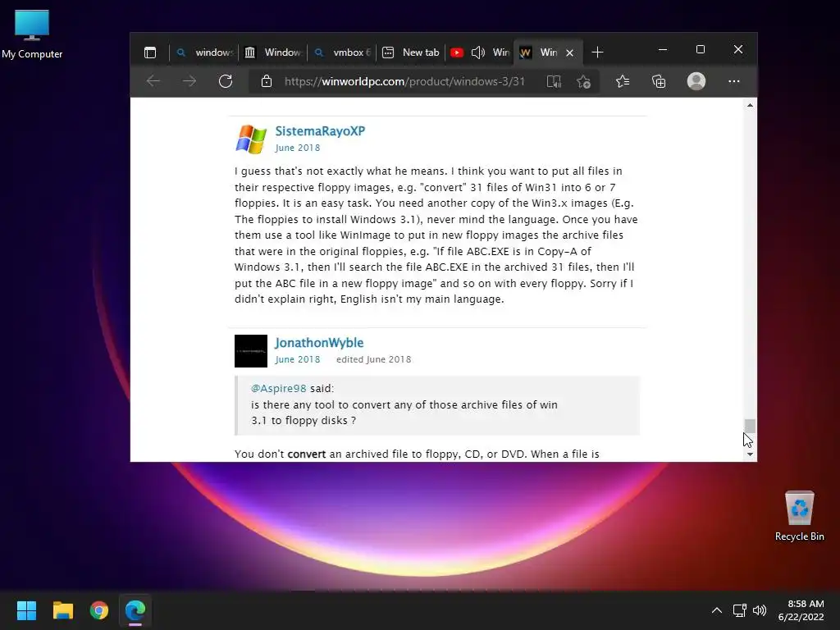Click SistemaRayoXP's Windows logo avatar

pyautogui.click(x=251, y=139)
